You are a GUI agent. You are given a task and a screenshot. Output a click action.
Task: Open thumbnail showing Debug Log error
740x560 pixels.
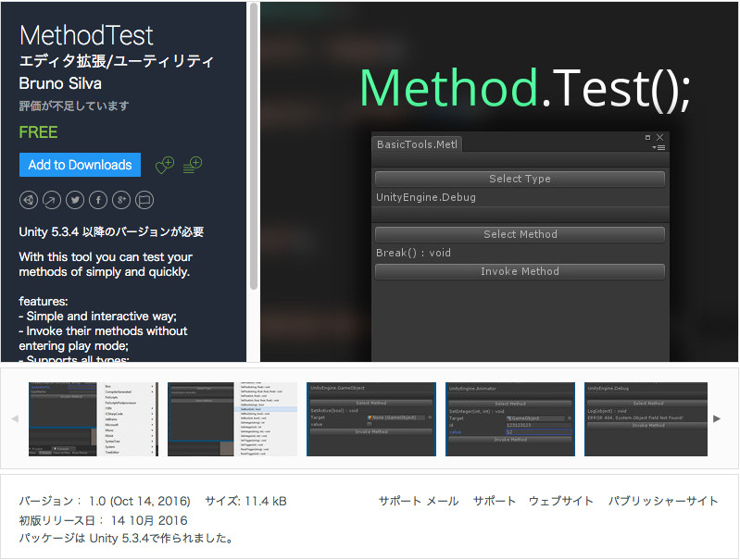pos(646,419)
